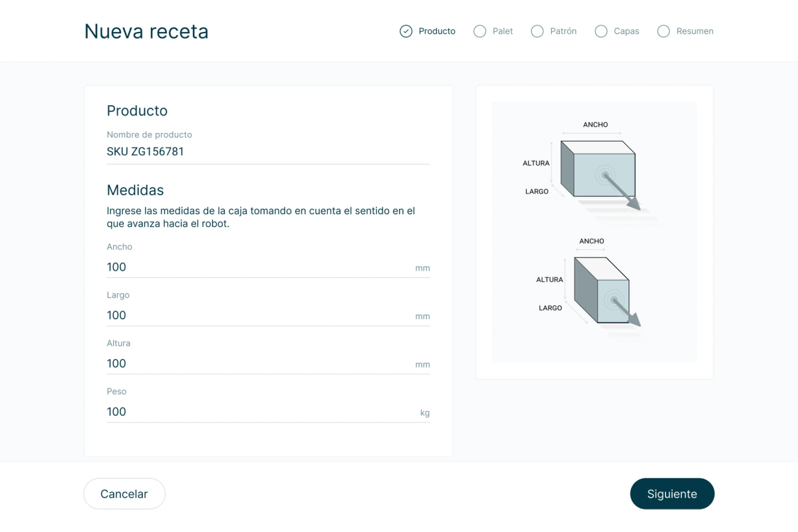The image size is (798, 532).
Task: Go to the Resumen step label
Action: coord(695,31)
